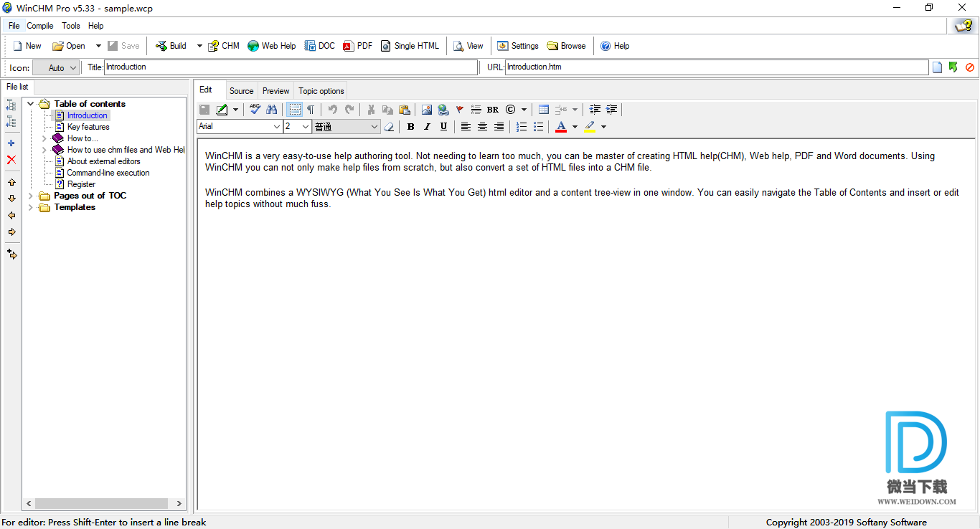Open the Tools menu
Image resolution: width=980 pixels, height=529 pixels.
pos(71,26)
